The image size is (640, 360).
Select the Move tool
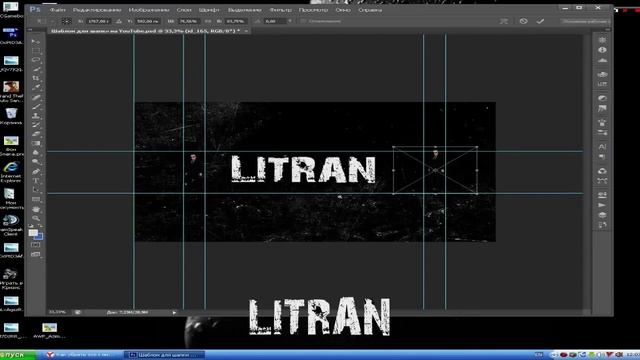pyautogui.click(x=36, y=41)
